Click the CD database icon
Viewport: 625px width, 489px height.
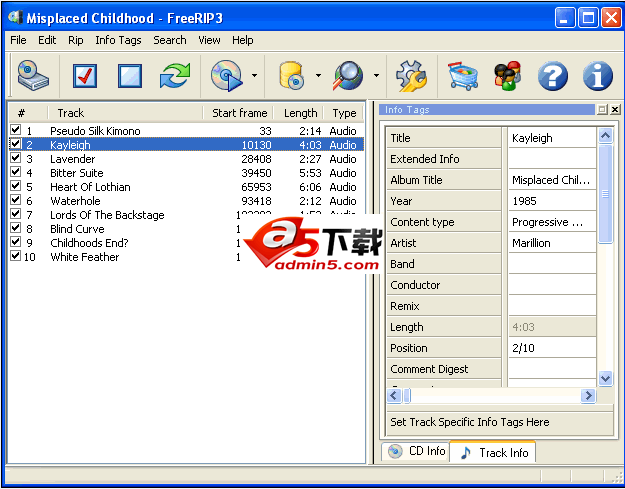point(291,75)
